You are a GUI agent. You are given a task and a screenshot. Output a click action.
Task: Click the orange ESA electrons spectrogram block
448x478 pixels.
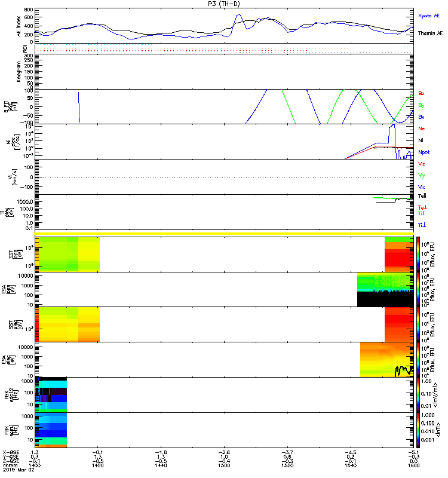click(x=386, y=360)
